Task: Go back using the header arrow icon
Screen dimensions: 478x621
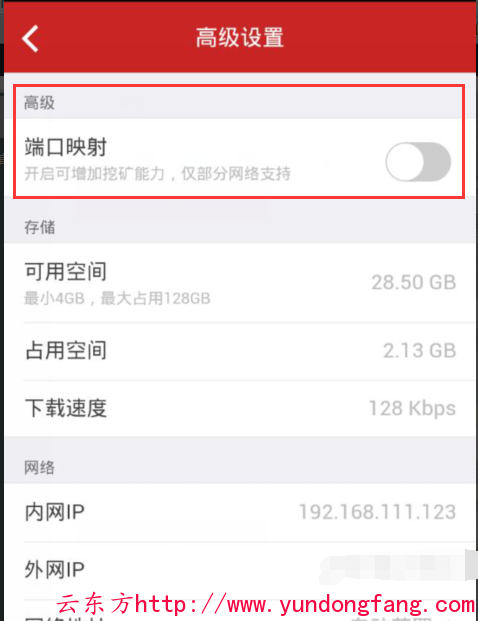Action: tap(30, 38)
